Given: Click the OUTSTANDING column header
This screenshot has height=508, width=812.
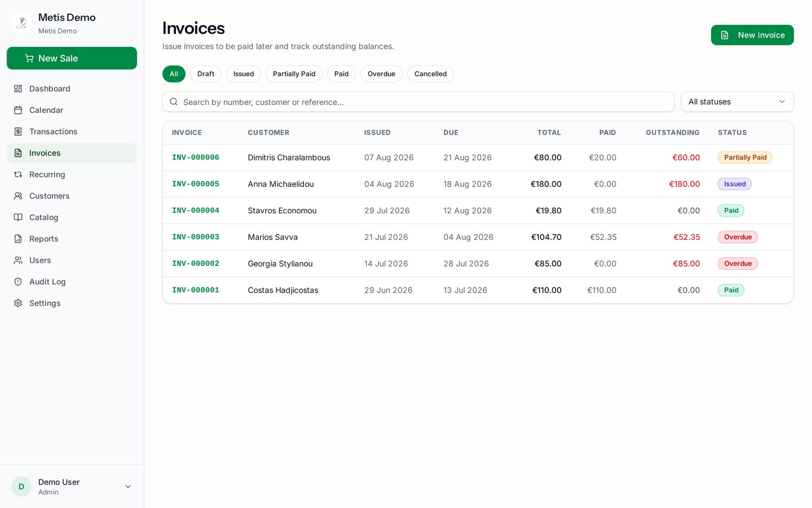Looking at the screenshot, I should click(672, 133).
